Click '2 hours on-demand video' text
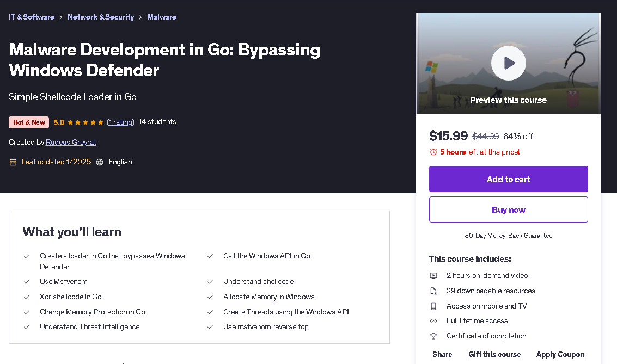617x364 pixels. click(487, 275)
